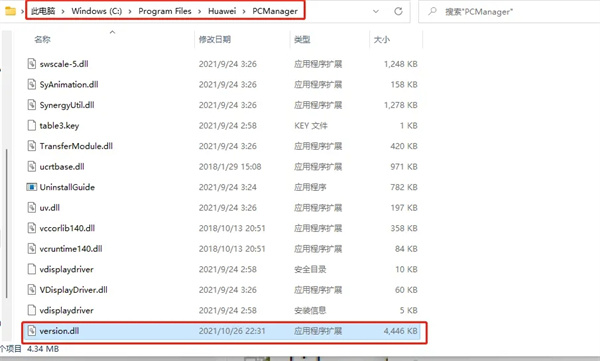This screenshot has width=600, height=361.
Task: Click the folder icon in address bar
Action: tap(10, 11)
